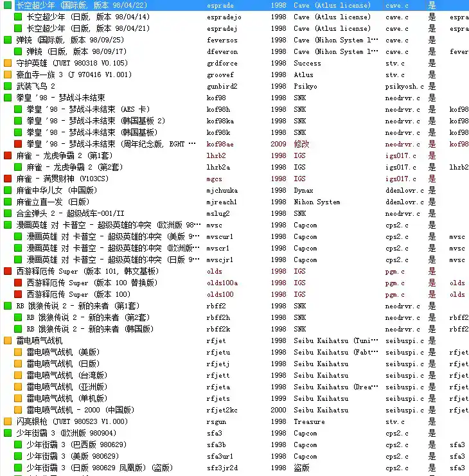
Task: Click the green icon beside 麻雀中华儿女 (中国版)
Action: pyautogui.click(x=8, y=191)
